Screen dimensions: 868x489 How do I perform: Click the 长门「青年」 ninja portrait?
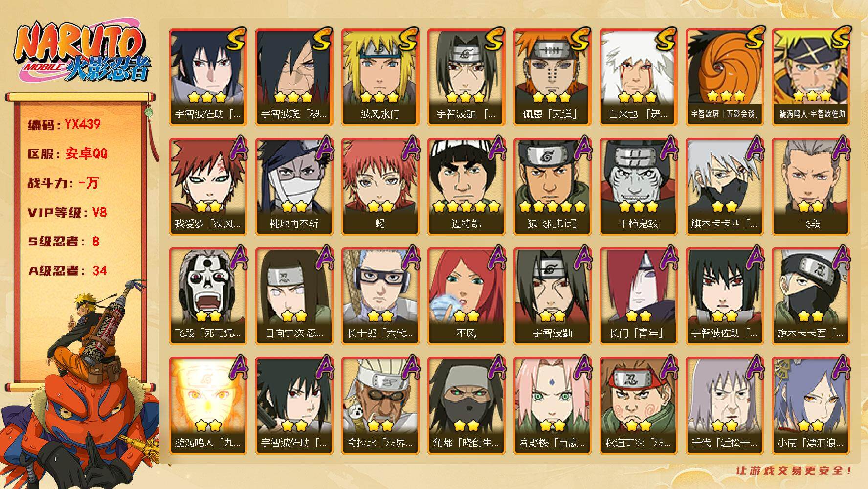pos(638,296)
